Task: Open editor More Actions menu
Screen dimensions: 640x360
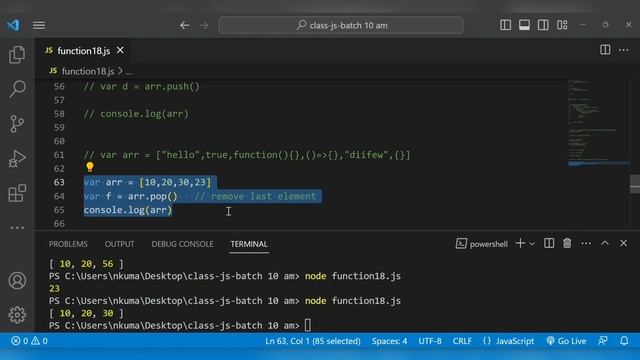Action: click(x=624, y=50)
